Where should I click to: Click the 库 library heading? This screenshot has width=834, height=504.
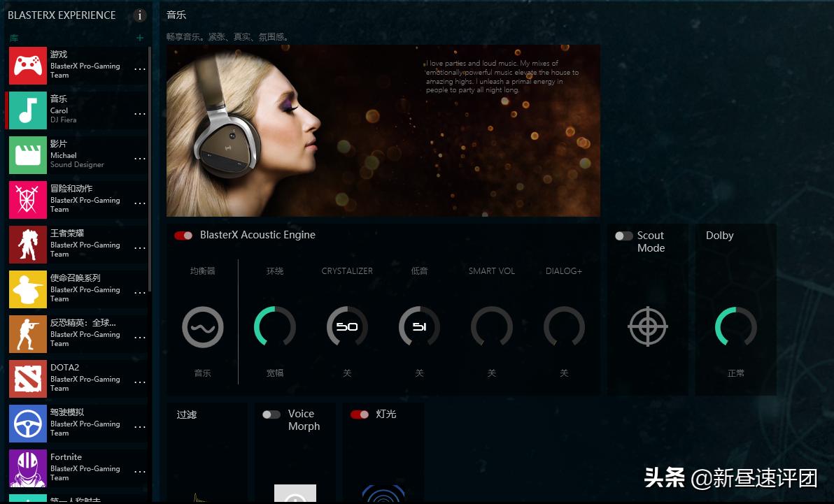(x=14, y=38)
